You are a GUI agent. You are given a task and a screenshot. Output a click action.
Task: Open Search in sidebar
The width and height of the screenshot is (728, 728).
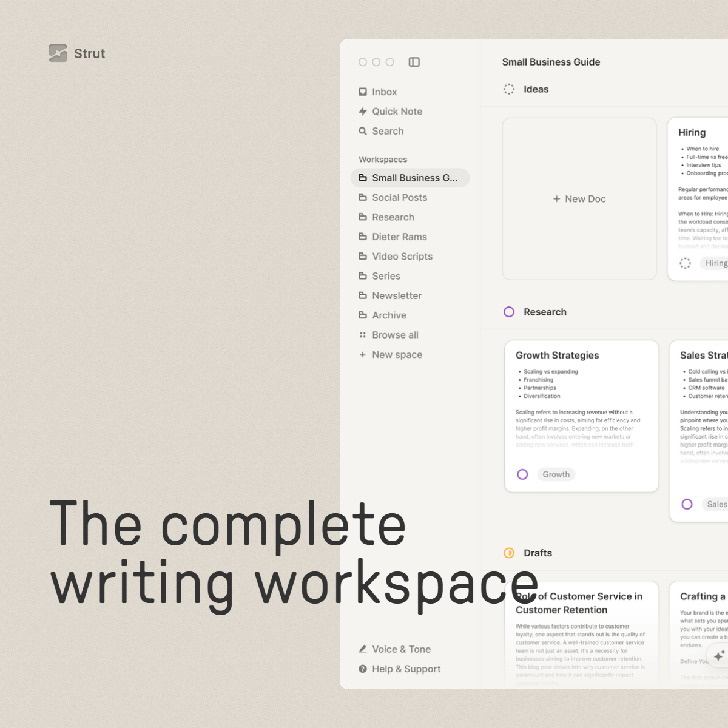pos(381,131)
